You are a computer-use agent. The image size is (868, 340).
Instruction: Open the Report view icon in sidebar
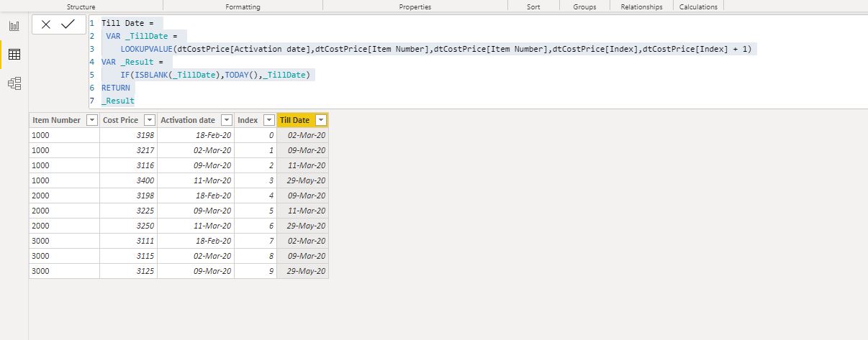click(x=14, y=27)
